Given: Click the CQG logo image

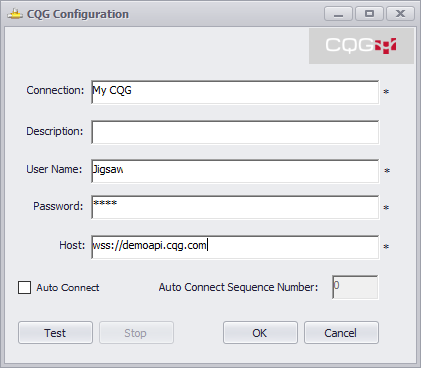Looking at the screenshot, I should [361, 46].
